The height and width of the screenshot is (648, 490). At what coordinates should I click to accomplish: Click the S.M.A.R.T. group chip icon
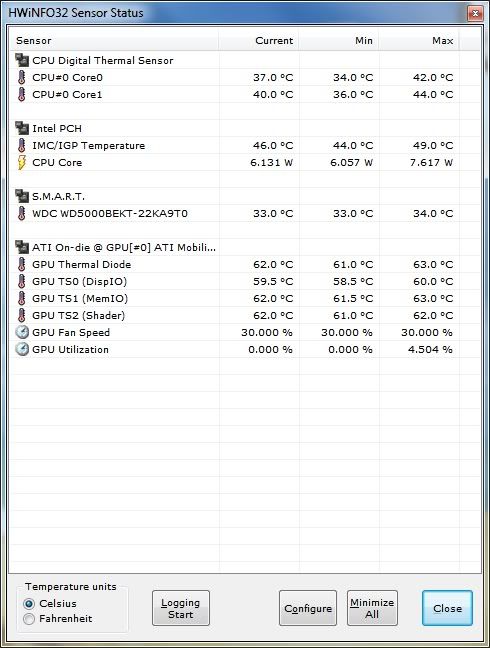22,196
